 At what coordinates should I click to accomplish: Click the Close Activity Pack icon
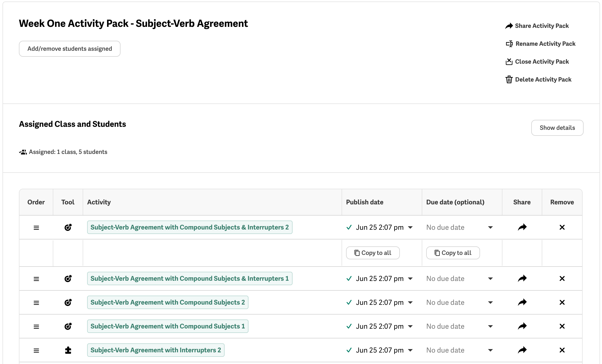[509, 62]
